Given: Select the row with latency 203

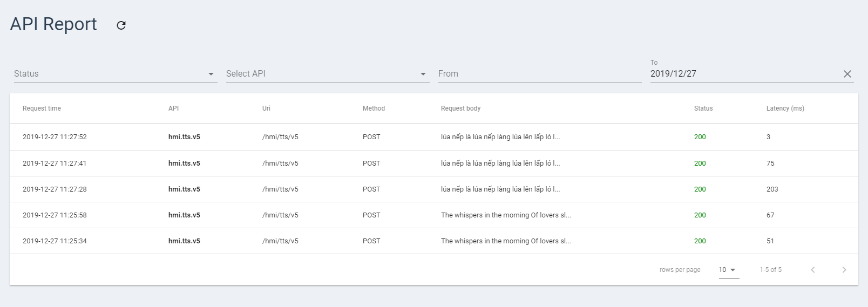Looking at the screenshot, I should 434,189.
